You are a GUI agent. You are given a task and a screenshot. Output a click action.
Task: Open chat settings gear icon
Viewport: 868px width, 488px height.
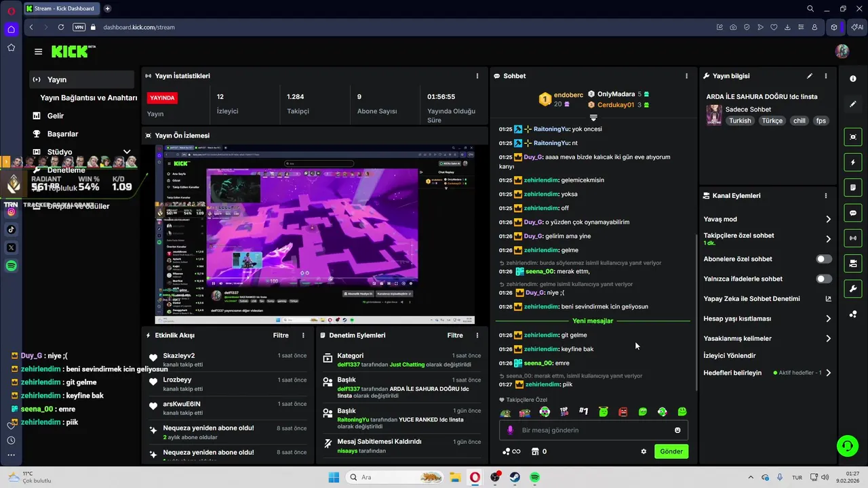(x=644, y=451)
